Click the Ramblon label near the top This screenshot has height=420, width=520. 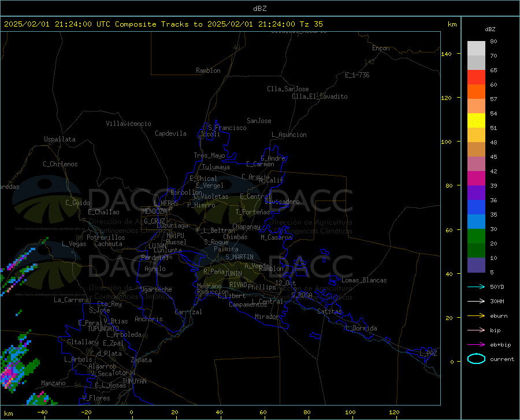(x=208, y=70)
